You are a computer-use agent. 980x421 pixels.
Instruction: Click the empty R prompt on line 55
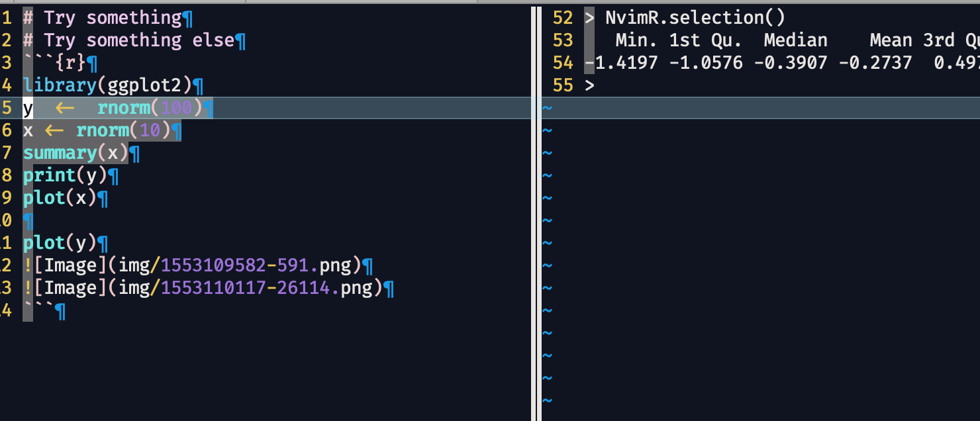[x=590, y=85]
